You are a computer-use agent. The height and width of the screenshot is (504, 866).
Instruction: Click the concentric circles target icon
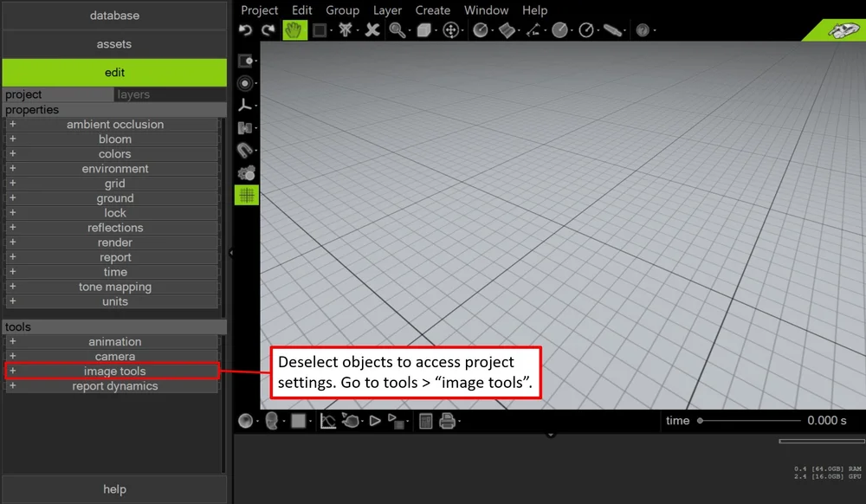[245, 83]
